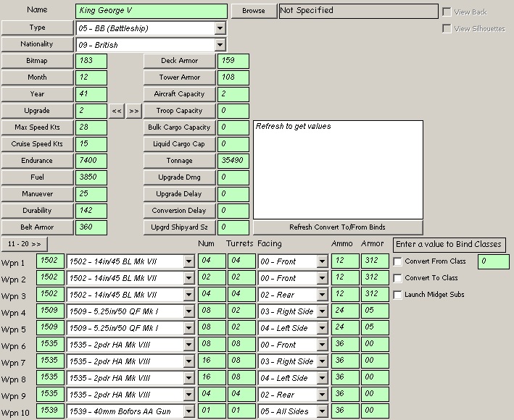Image resolution: width=514 pixels, height=420 pixels.
Task: Open the Wpn 1 Facing dropdown
Action: point(322,261)
